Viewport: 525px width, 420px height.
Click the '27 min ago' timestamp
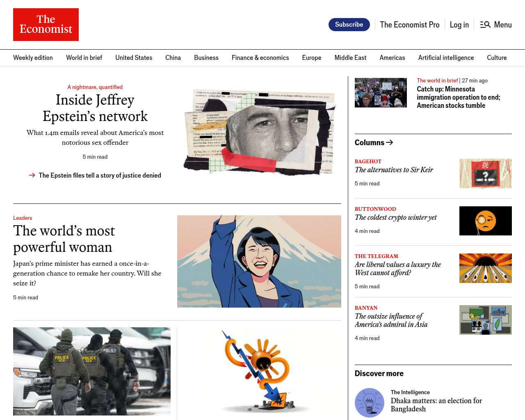tap(475, 80)
